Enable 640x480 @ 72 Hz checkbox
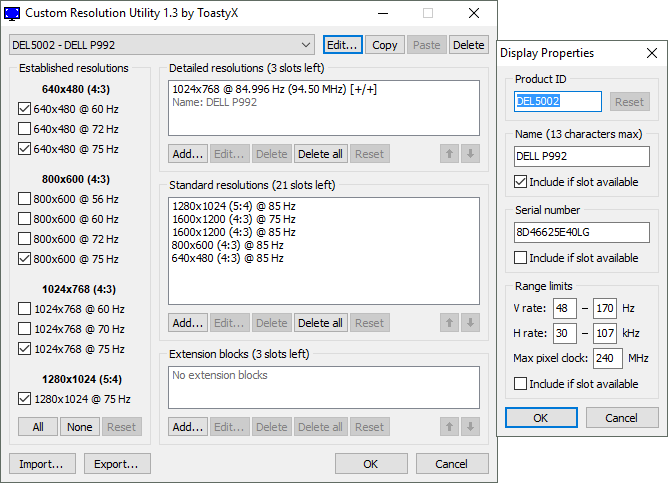Image resolution: width=669 pixels, height=484 pixels. point(25,129)
